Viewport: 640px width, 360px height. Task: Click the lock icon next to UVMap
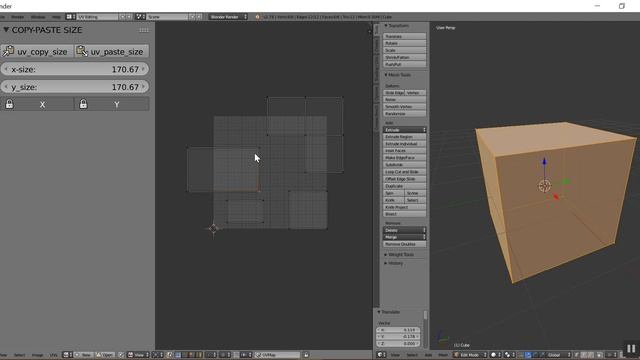[306, 355]
